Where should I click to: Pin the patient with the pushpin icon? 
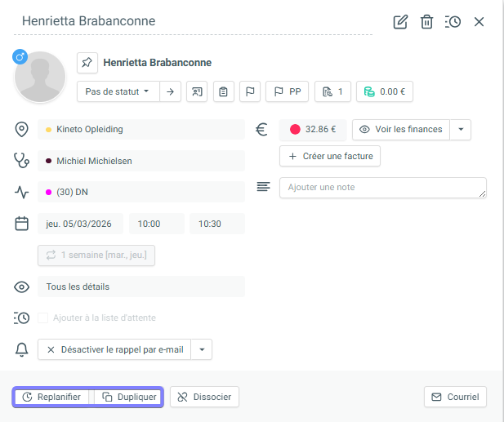(x=87, y=63)
